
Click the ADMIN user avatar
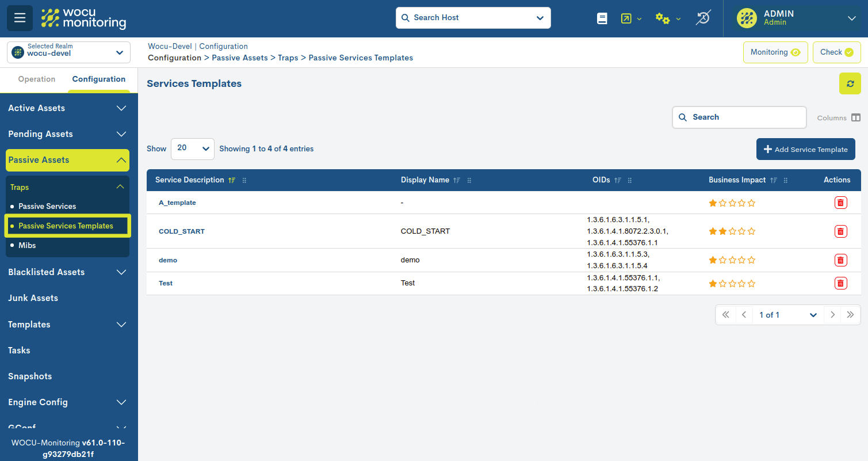pos(747,18)
